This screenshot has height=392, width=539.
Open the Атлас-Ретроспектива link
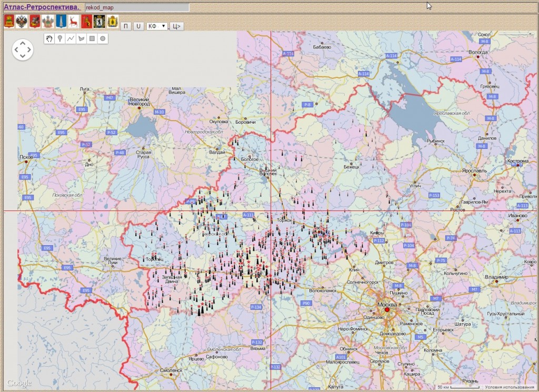tap(42, 7)
